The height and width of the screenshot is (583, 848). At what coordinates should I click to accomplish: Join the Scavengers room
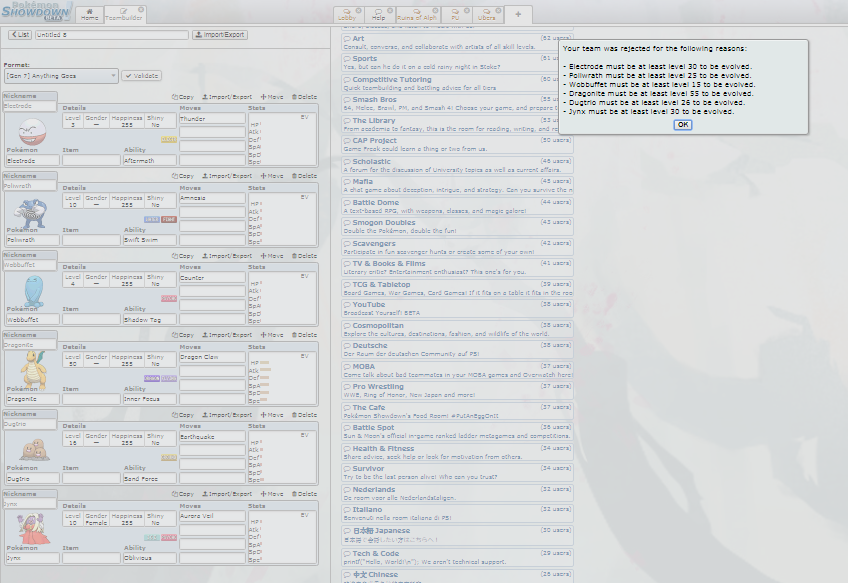coord(457,248)
